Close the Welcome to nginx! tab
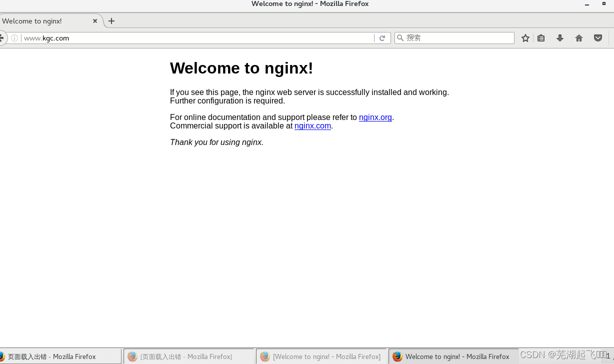This screenshot has height=364, width=614. coord(94,21)
